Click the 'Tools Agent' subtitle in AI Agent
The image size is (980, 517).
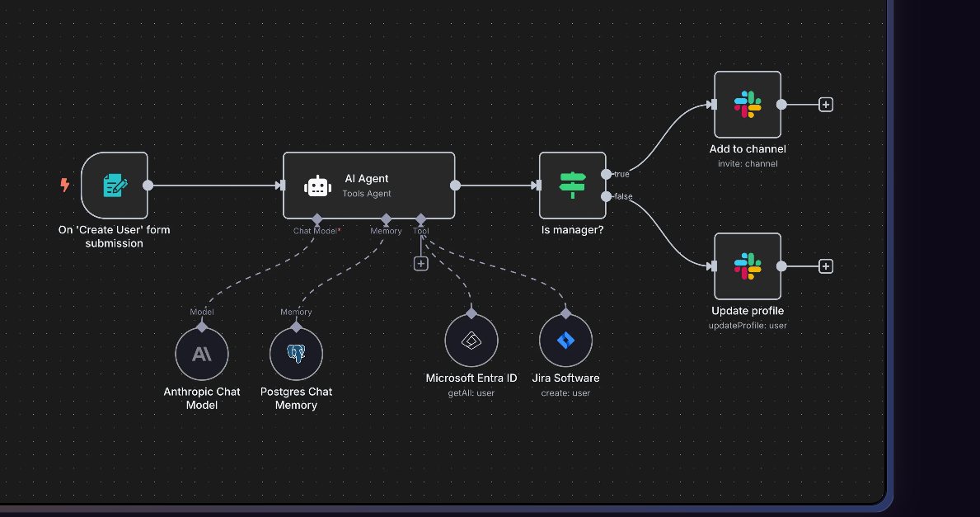pyautogui.click(x=367, y=194)
